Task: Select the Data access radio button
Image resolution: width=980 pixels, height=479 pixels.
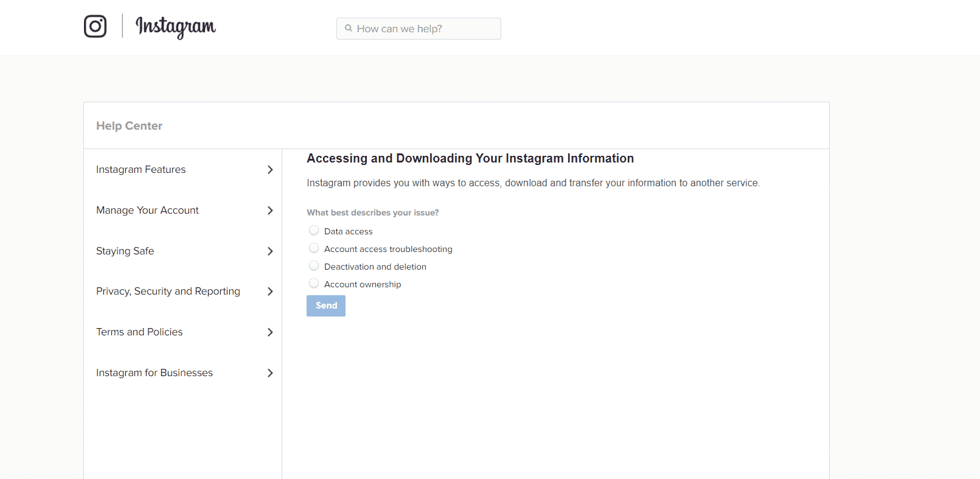Action: [314, 231]
